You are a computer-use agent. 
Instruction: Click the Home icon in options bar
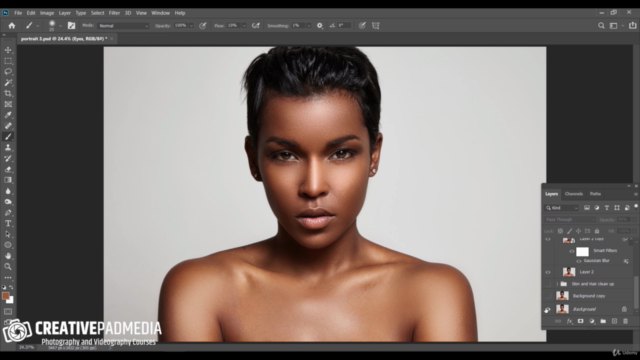coord(12,26)
